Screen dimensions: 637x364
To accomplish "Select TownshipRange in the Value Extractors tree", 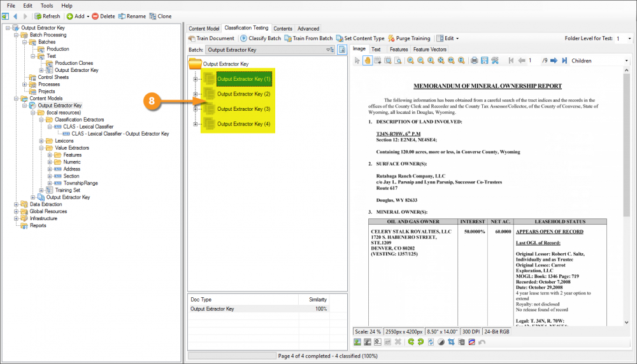I will [x=80, y=183].
